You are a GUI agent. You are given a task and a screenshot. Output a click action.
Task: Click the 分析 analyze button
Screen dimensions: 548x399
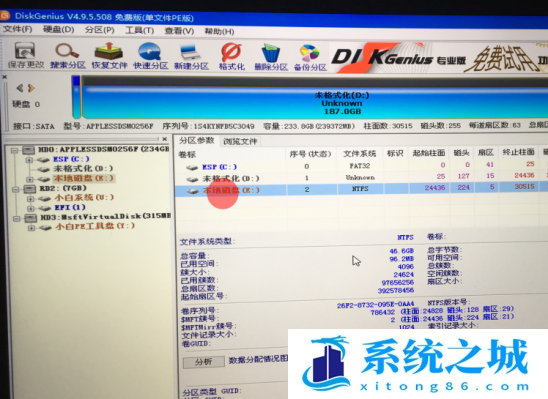[204, 362]
